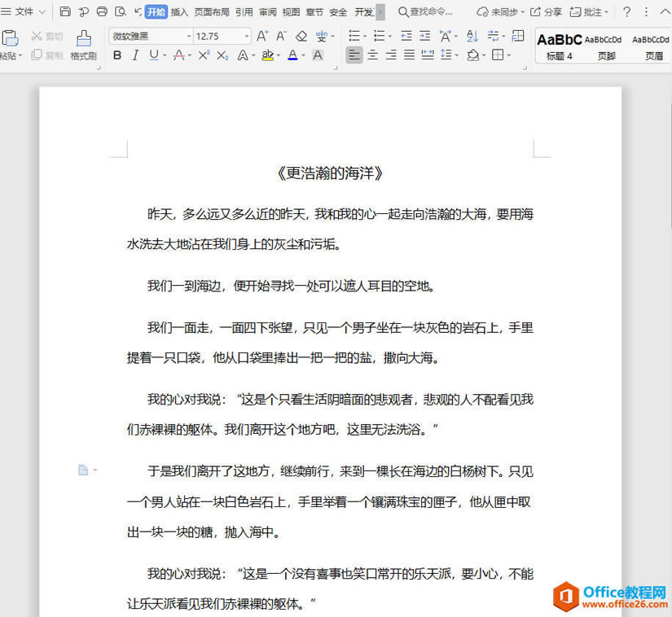
Task: Click the 未同步 sync status button
Action: [x=501, y=12]
